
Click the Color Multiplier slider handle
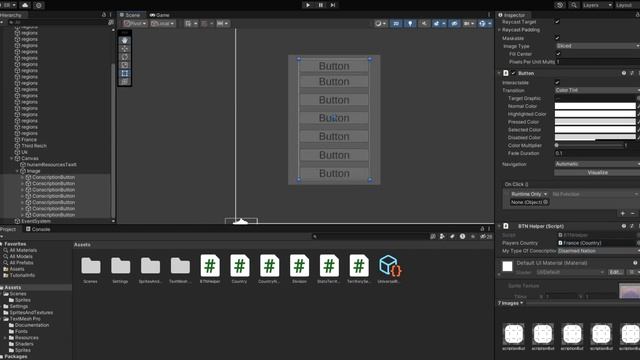(557, 145)
